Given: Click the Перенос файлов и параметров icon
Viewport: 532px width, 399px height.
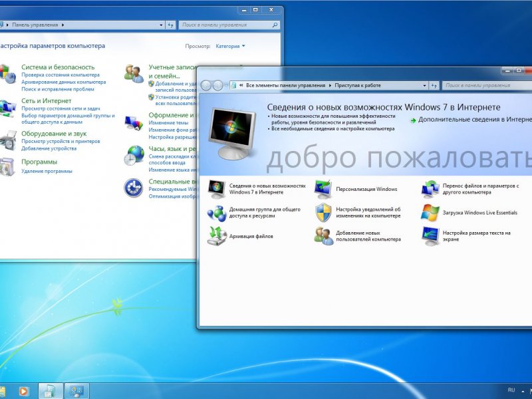Looking at the screenshot, I should (x=430, y=190).
